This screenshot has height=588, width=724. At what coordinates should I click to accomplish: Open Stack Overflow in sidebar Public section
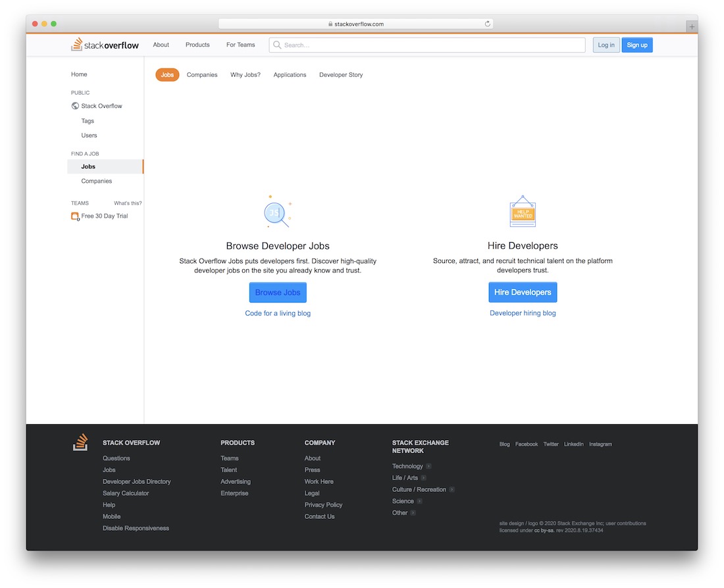point(101,106)
